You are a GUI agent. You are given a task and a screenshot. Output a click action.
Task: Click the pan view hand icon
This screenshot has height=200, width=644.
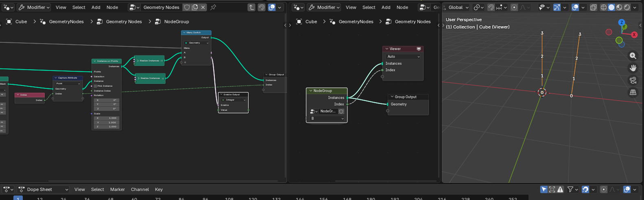[633, 68]
